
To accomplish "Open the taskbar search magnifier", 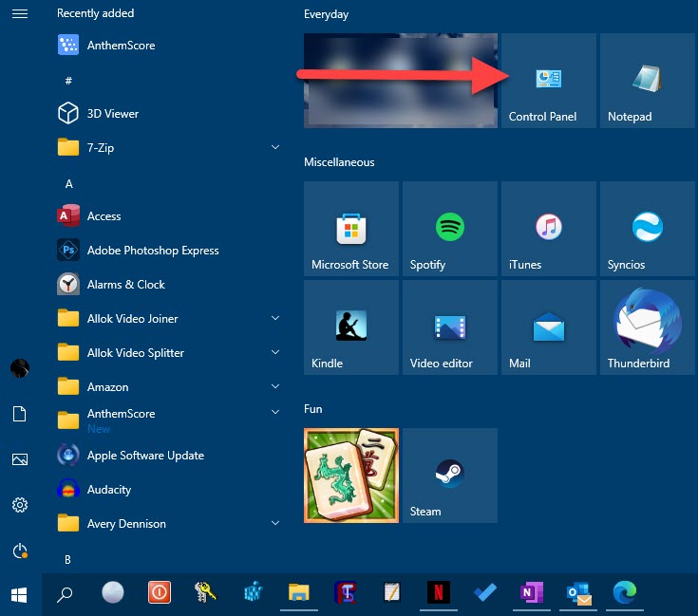I will point(65,594).
